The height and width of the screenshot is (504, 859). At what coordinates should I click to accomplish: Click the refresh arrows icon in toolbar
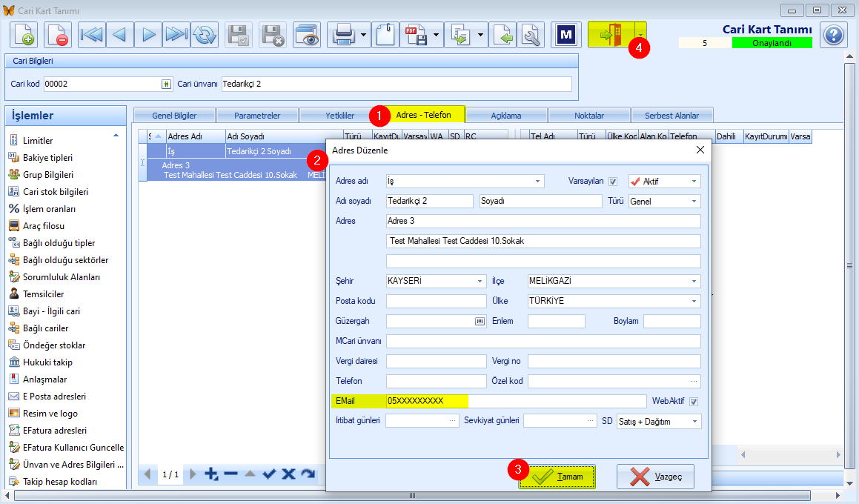(205, 35)
